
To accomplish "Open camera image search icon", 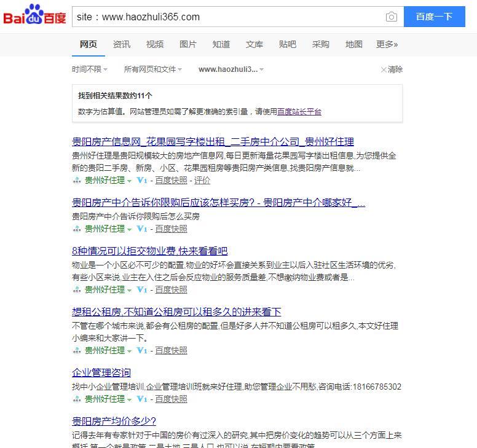I will click(391, 17).
